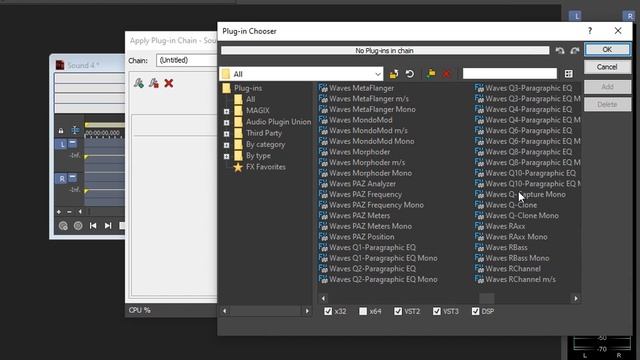Click the remove plug-in from chain icon
Screen dimensions: 640x360
(153, 83)
